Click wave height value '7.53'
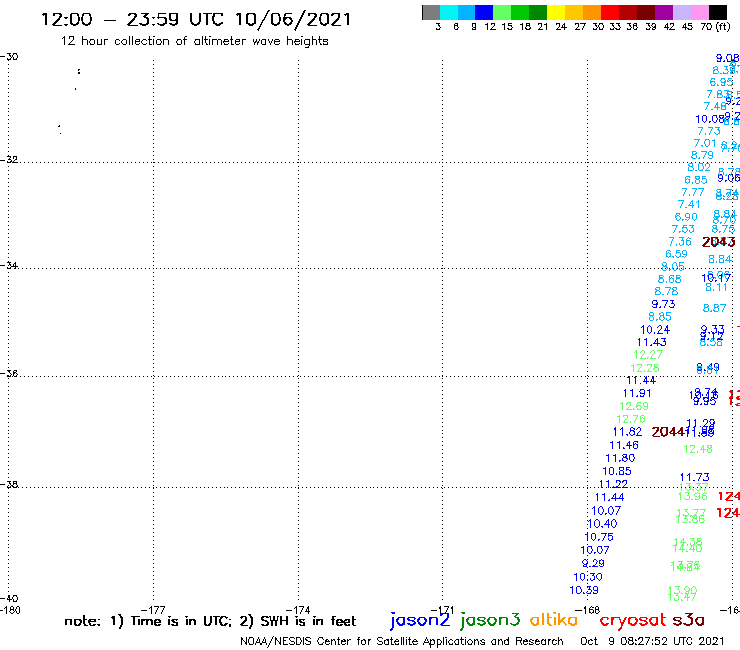 (x=683, y=229)
